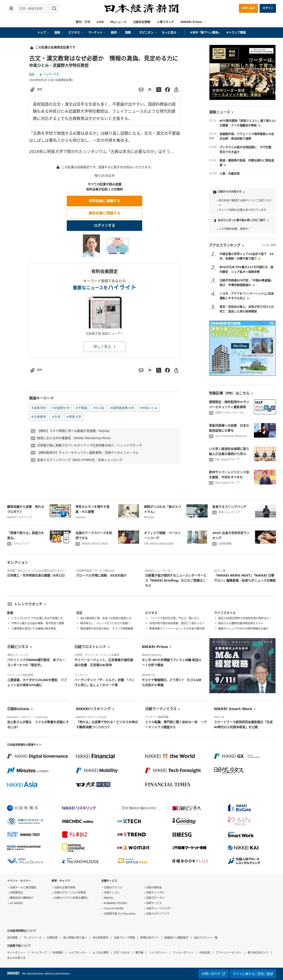Click the 無料会員に登録する button

pyautogui.click(x=104, y=213)
